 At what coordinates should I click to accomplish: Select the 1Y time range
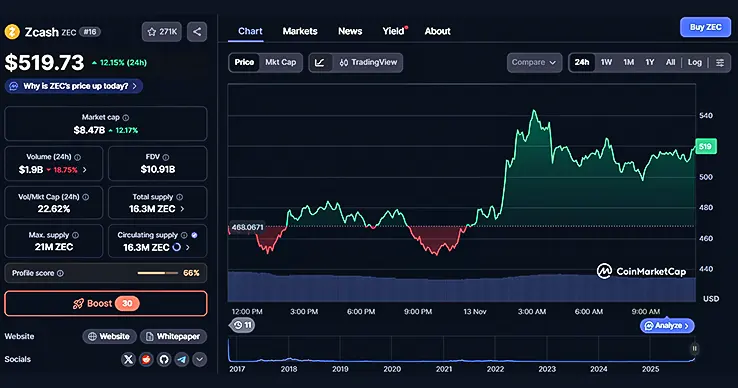[x=650, y=63]
